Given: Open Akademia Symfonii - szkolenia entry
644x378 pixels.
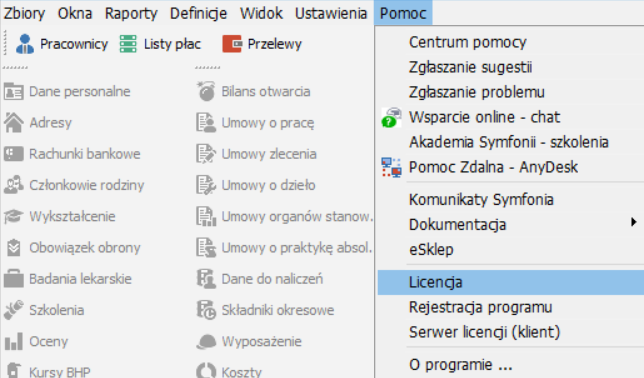Looking at the screenshot, I should [x=508, y=142].
